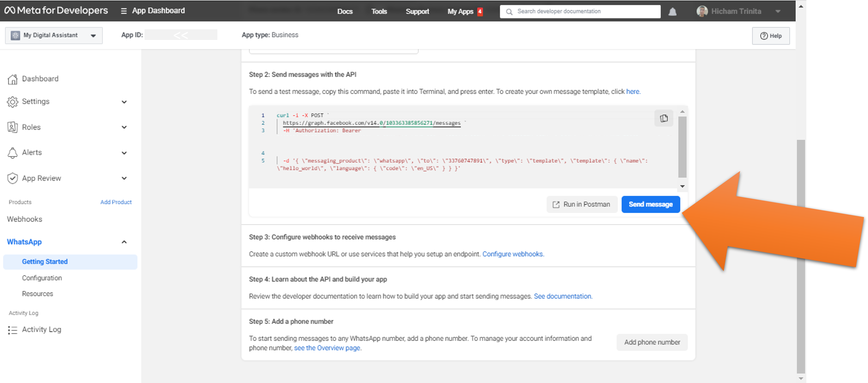Click the Send message button
The height and width of the screenshot is (383, 868).
pyautogui.click(x=650, y=204)
